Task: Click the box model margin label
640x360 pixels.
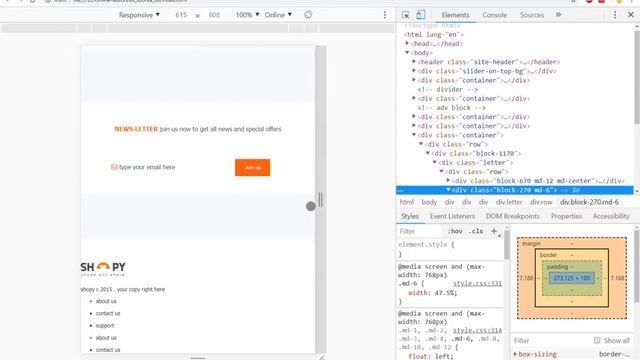Action: tap(531, 243)
